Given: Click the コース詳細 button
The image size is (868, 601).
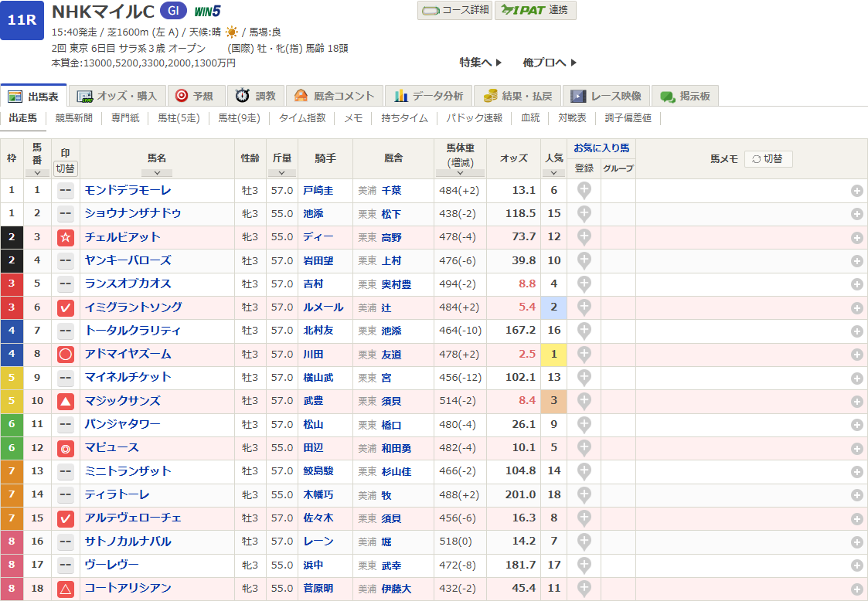Looking at the screenshot, I should (x=454, y=10).
